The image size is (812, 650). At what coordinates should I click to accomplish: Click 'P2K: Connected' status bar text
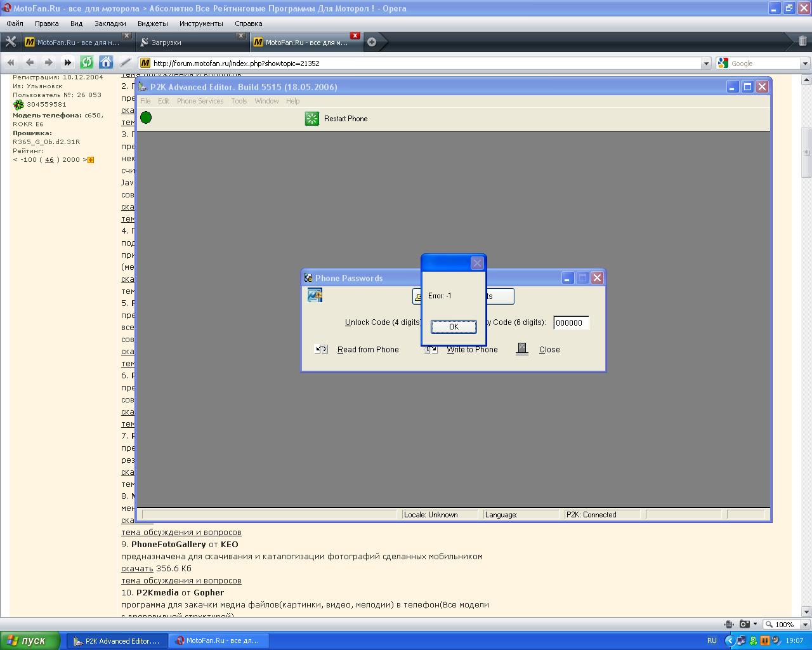[x=591, y=515]
